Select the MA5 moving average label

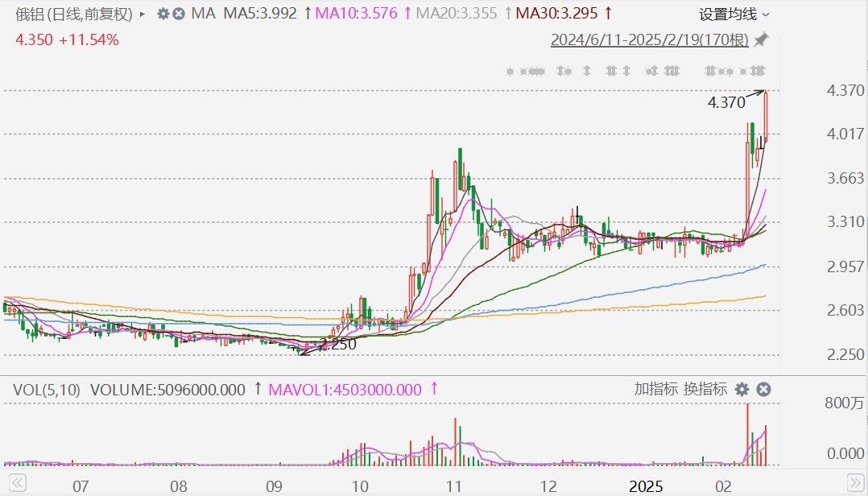(259, 14)
